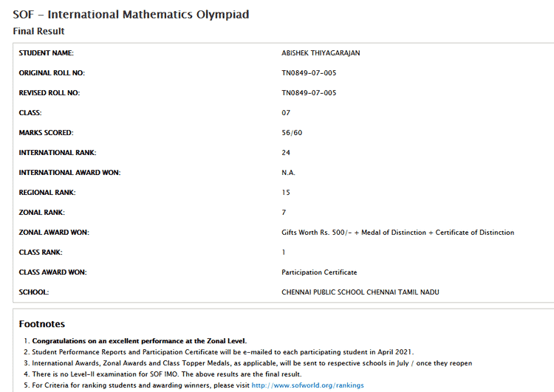This screenshot has width=554, height=392.
Task: Open the sofworld.org rankings link
Action: tap(307, 385)
